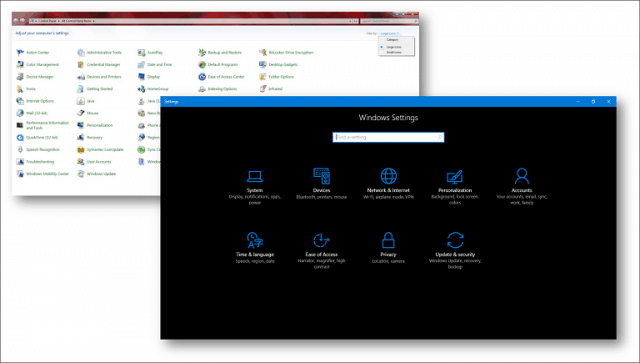Open Date and Time in Control Panel
640x363 pixels.
[155, 65]
